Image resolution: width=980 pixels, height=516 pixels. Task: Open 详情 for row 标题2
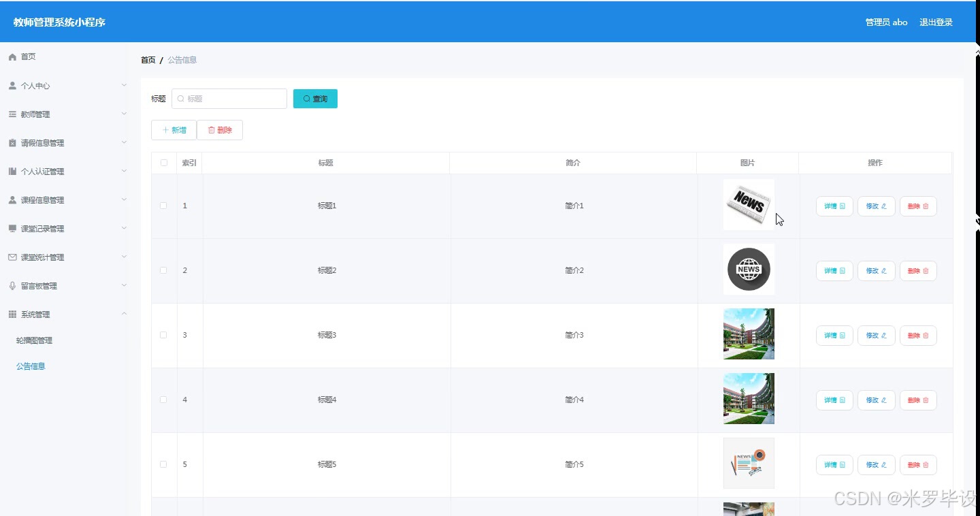(834, 271)
